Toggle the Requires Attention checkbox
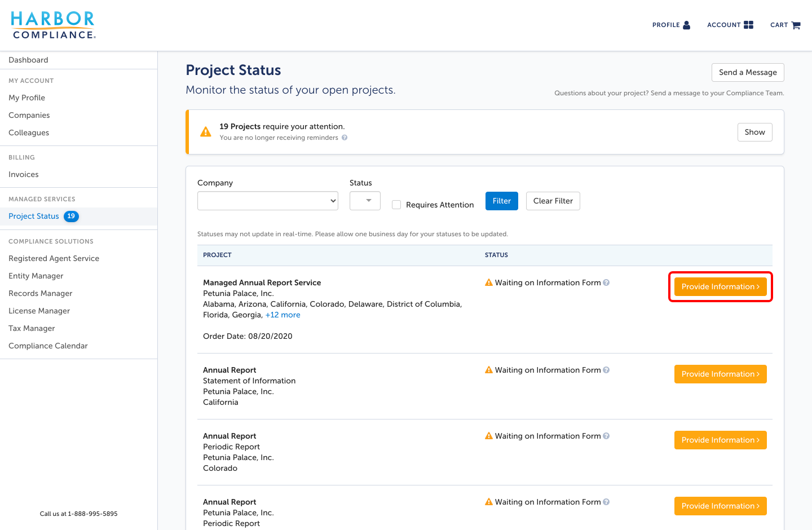 [396, 205]
